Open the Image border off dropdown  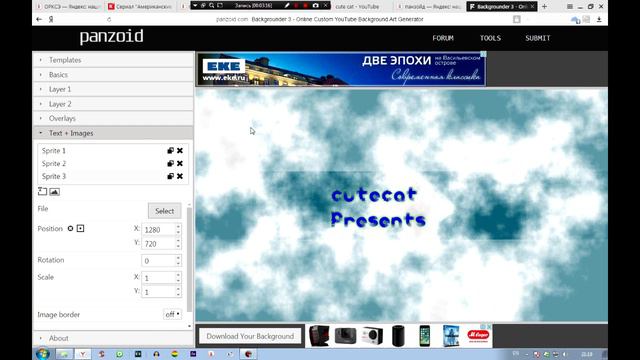point(172,314)
